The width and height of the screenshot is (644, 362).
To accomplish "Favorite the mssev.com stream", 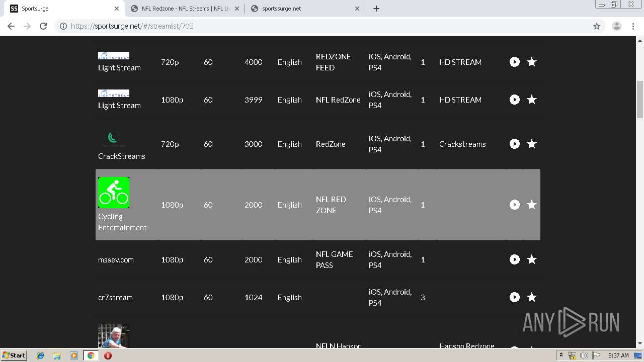I will click(x=532, y=259).
